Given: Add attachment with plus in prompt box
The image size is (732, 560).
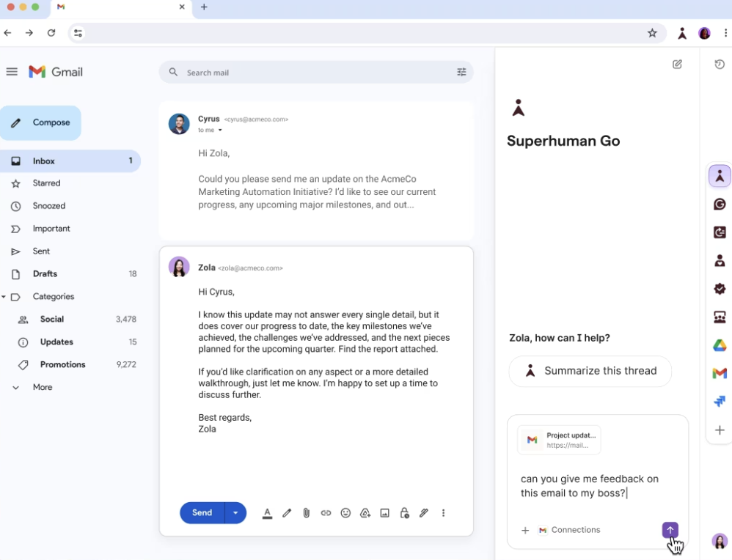Looking at the screenshot, I should tap(525, 530).
